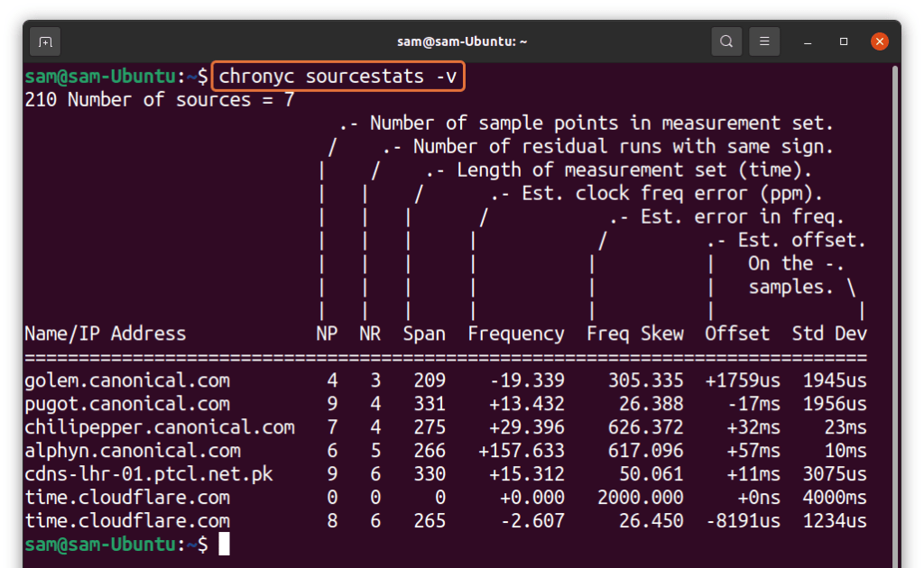Click the highlighted chronyc sourcestats command
Screen dimensions: 924x568
[337, 76]
